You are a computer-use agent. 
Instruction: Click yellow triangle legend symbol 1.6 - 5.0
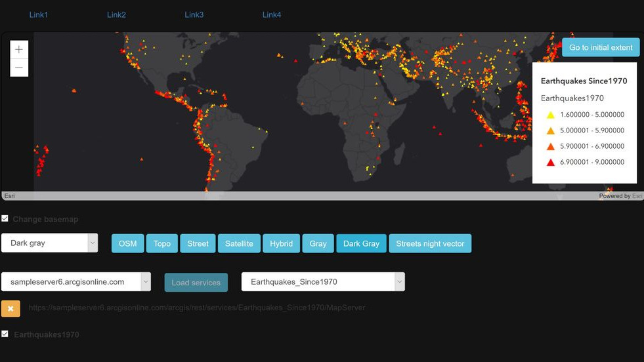550,115
